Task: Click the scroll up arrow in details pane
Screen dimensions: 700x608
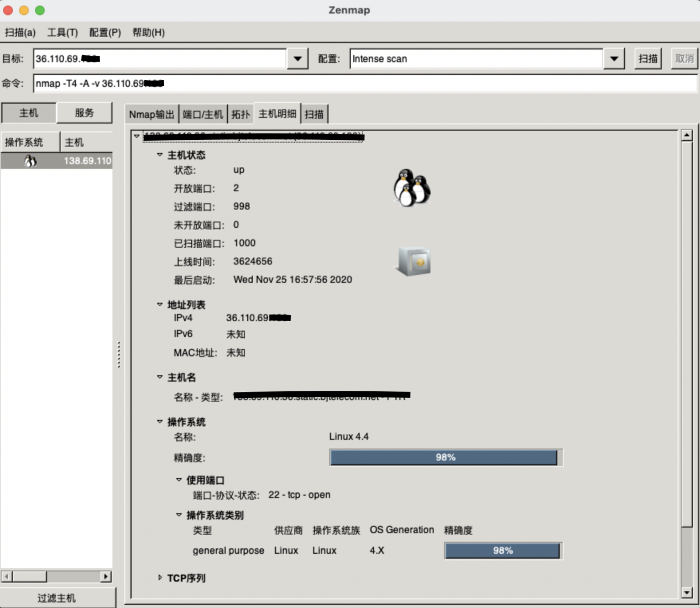Action: [686, 135]
